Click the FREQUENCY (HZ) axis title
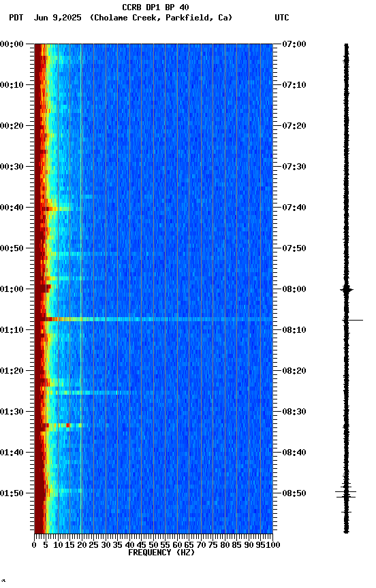Image resolution: width=376 pixels, height=588 pixels. 161,553
